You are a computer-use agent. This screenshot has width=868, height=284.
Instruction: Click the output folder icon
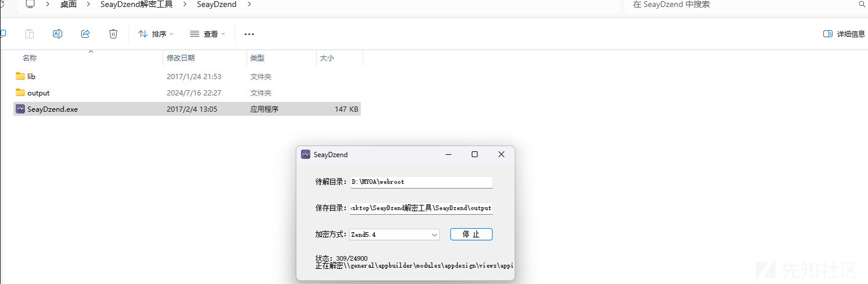pos(20,93)
